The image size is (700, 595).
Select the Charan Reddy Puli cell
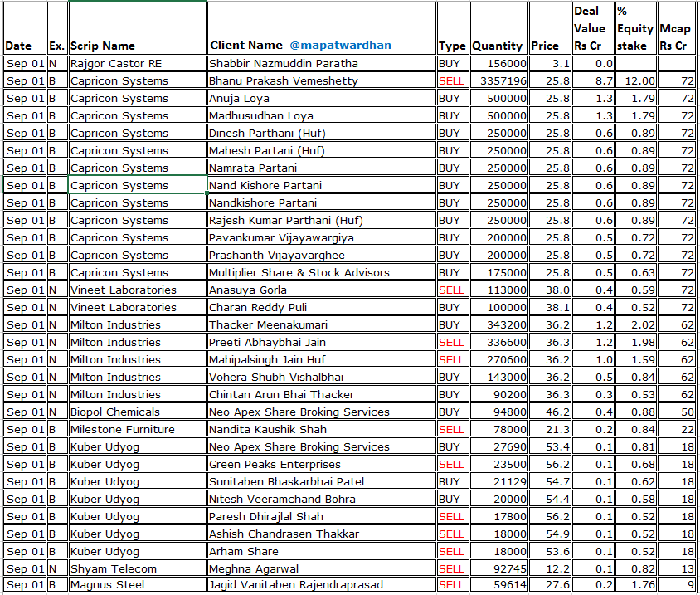coord(322,307)
